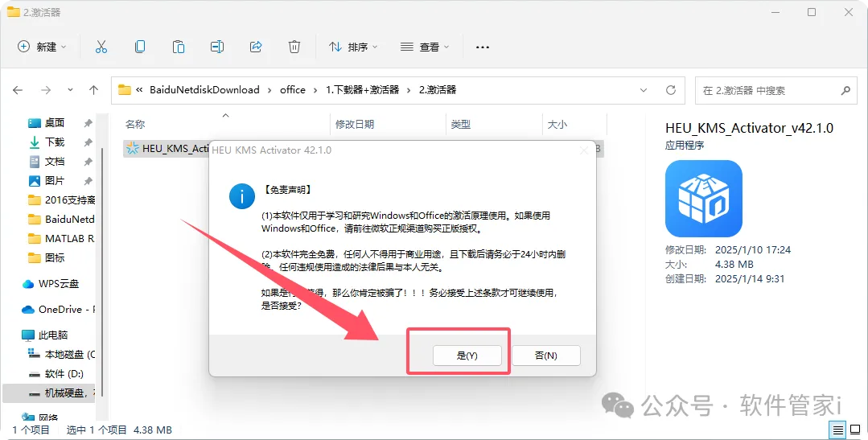The image size is (868, 440).
Task: Click the WPS cloud icon
Action: point(28,284)
